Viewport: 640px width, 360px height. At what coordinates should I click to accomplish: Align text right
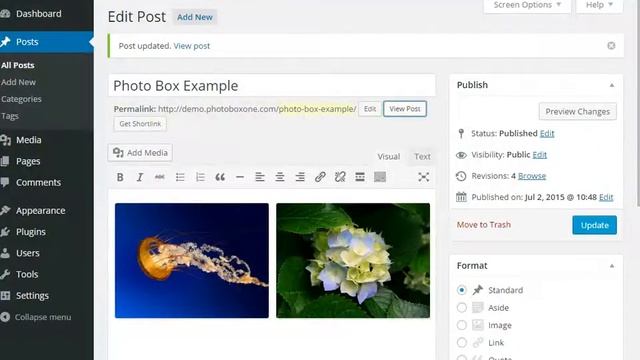click(x=300, y=177)
